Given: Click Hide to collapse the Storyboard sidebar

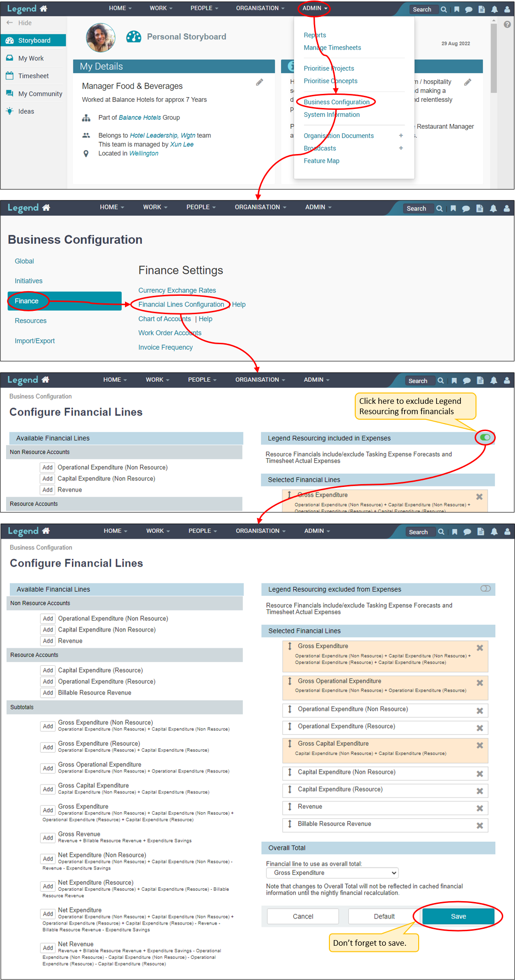Looking at the screenshot, I should (x=19, y=23).
